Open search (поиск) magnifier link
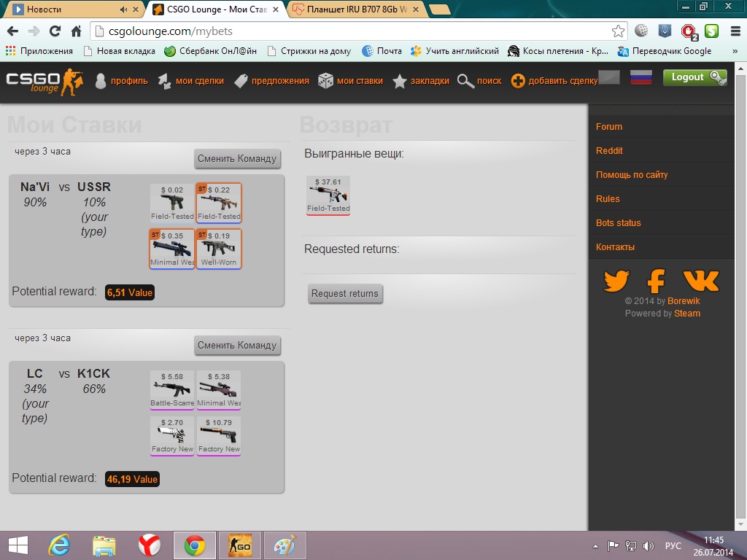 479,81
